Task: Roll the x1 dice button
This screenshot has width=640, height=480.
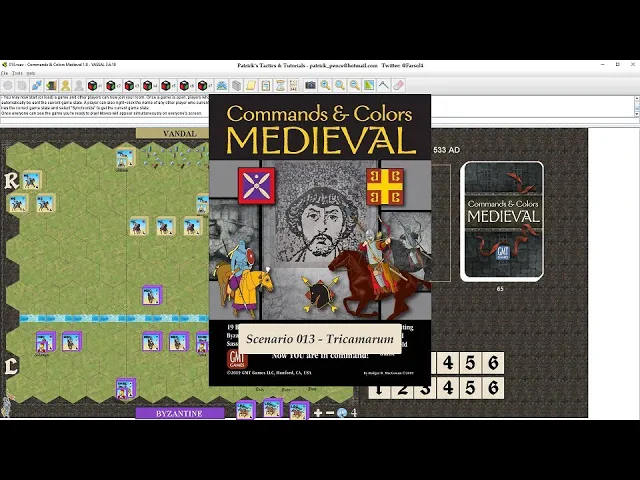Action: click(94, 85)
